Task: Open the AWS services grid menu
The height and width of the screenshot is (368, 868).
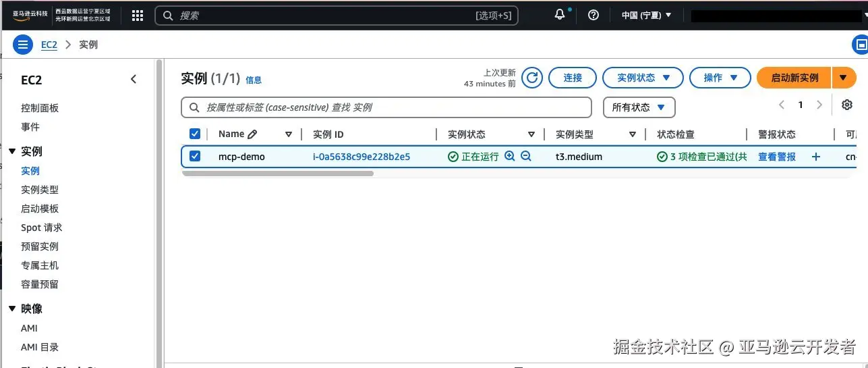Action: pyautogui.click(x=137, y=16)
